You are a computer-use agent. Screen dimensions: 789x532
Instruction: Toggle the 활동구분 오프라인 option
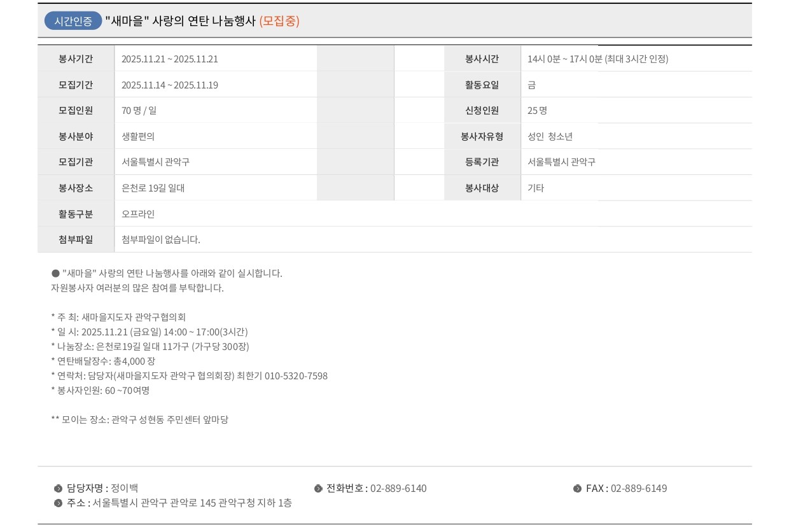coord(139,213)
